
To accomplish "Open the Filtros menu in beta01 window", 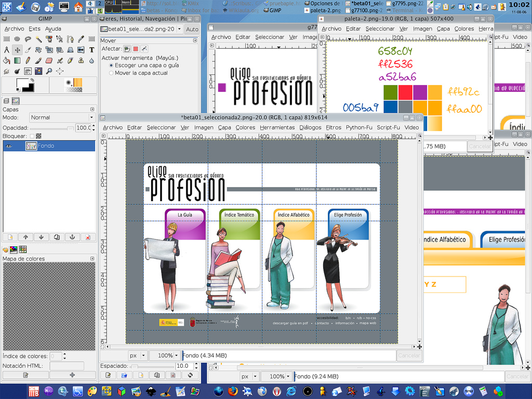I will coord(334,128).
